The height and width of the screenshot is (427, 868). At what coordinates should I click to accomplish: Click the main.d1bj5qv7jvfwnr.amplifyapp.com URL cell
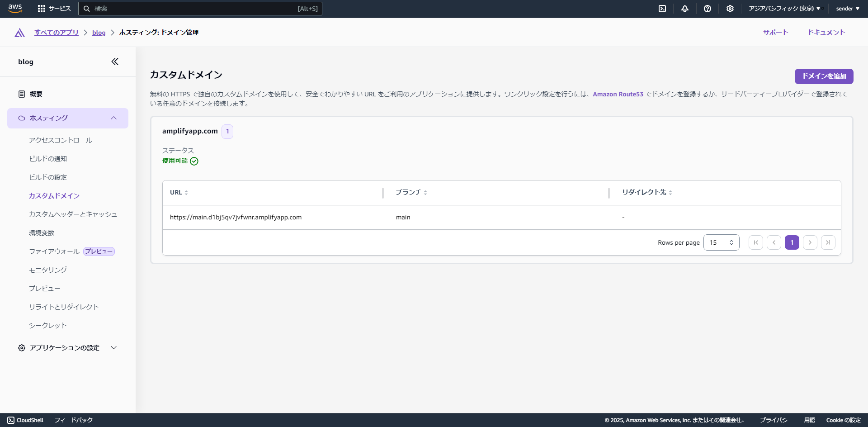tap(236, 218)
